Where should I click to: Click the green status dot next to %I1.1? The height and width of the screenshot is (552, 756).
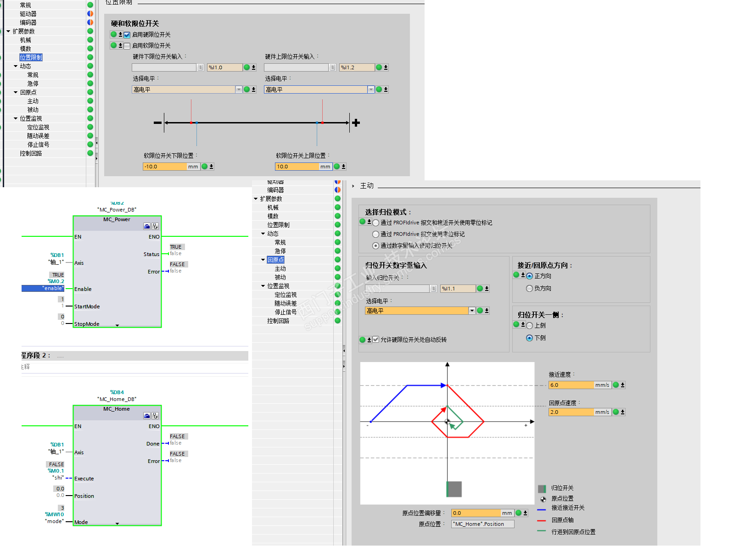pos(480,289)
